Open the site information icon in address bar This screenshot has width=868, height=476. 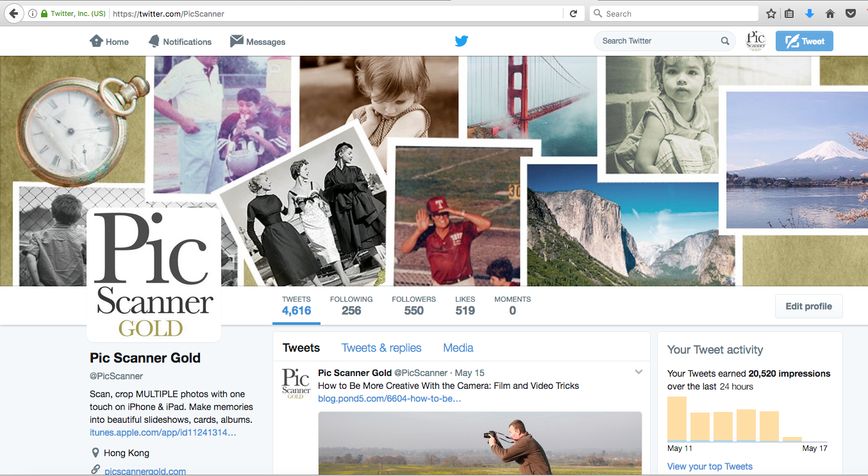click(x=32, y=13)
